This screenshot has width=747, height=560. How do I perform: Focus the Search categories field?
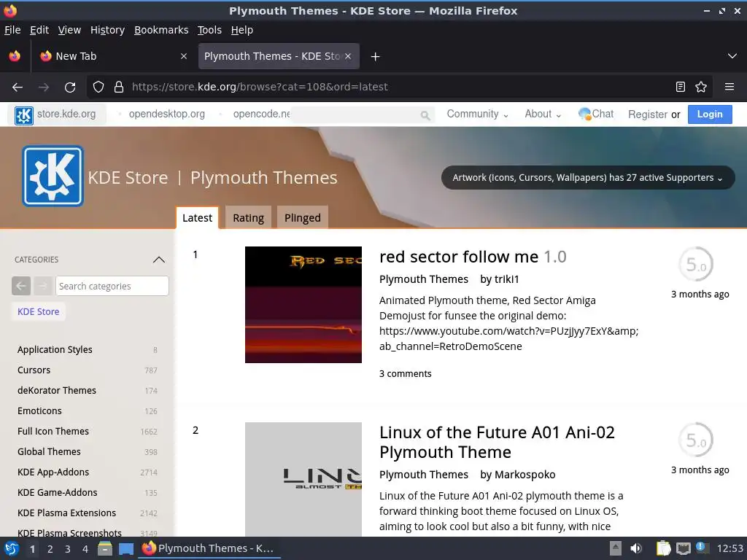[112, 286]
